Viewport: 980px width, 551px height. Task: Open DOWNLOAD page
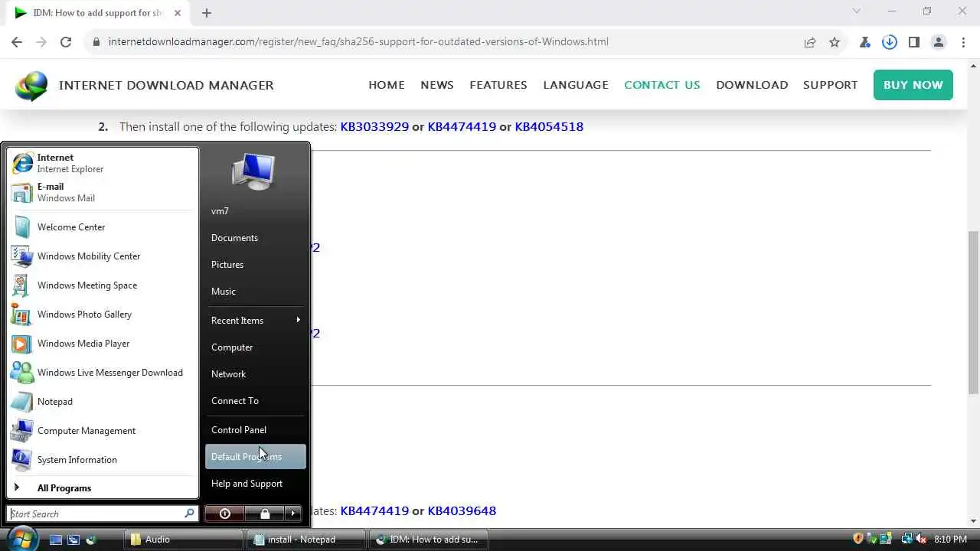tap(752, 85)
